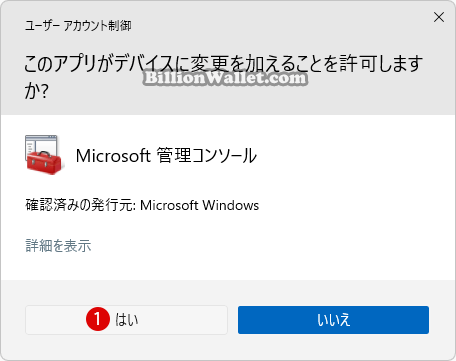The height and width of the screenshot is (361, 456).
Task: Click the 確認済みの発行元 publisher label
Action: [x=80, y=205]
